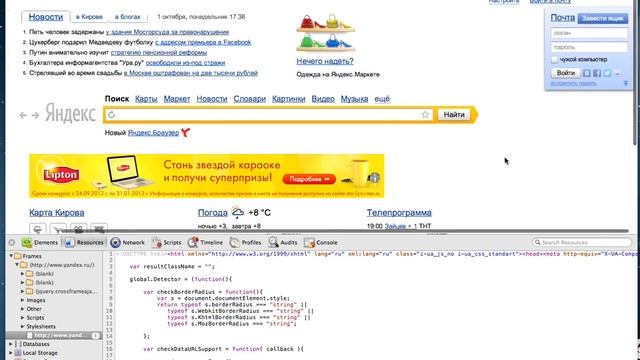The height and width of the screenshot is (360, 640).
Task: Open the Network panel
Action: click(x=127, y=242)
